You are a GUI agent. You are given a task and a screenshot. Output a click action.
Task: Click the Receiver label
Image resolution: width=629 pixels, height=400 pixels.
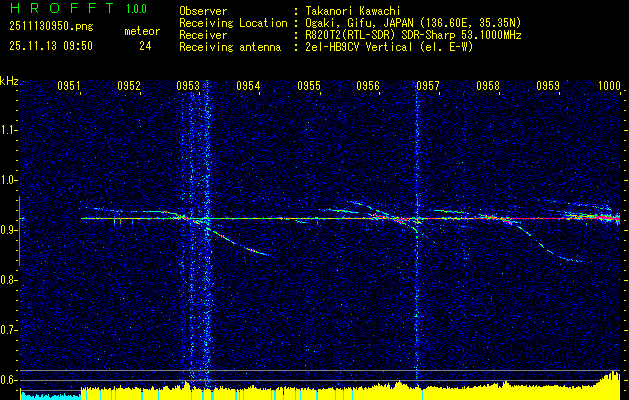tap(203, 35)
